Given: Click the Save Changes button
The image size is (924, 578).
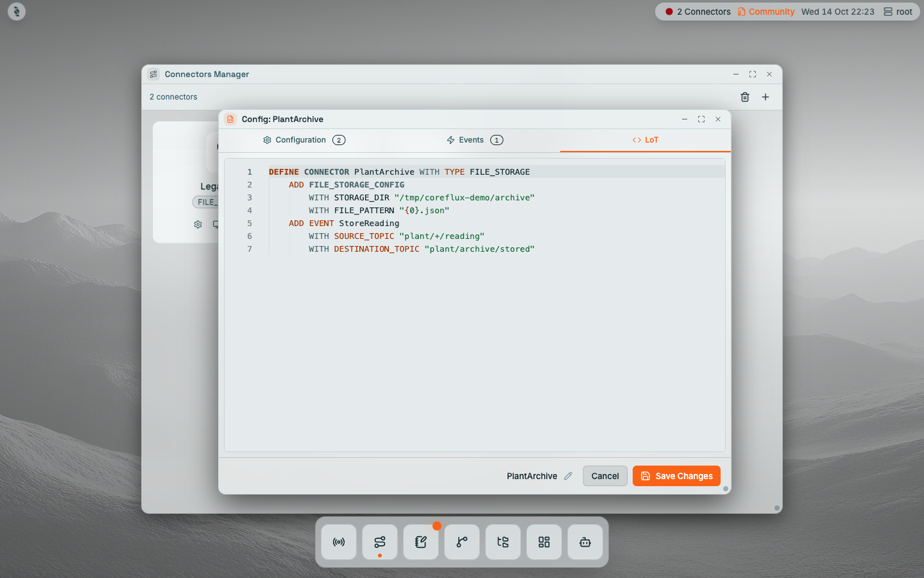Looking at the screenshot, I should click(x=676, y=476).
